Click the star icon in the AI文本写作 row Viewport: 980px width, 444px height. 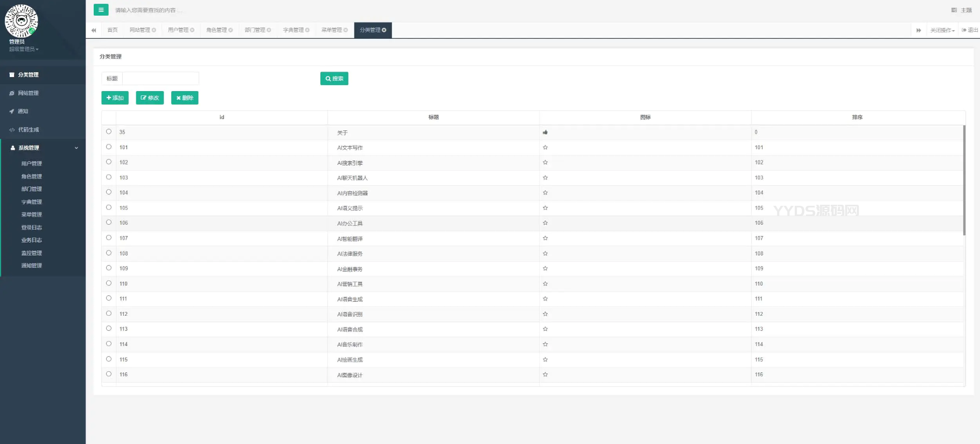(x=545, y=147)
